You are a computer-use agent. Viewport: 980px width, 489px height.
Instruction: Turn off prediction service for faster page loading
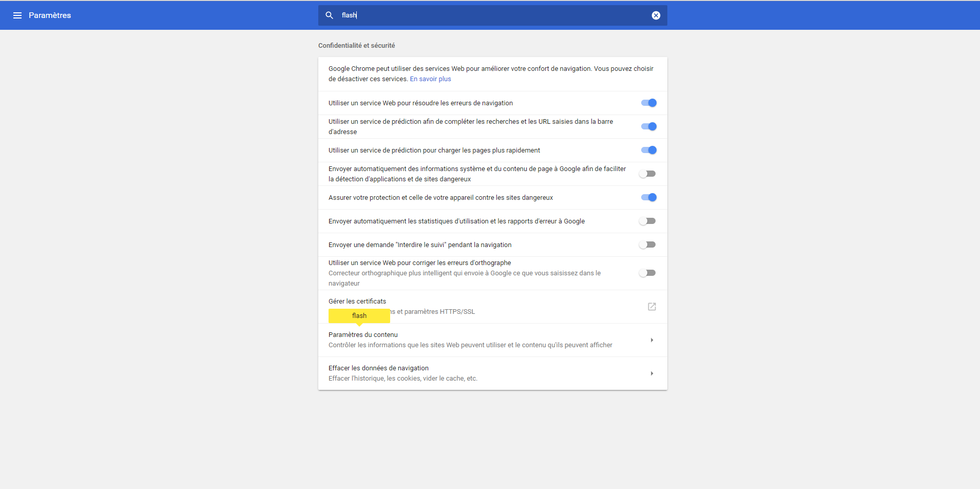tap(649, 150)
